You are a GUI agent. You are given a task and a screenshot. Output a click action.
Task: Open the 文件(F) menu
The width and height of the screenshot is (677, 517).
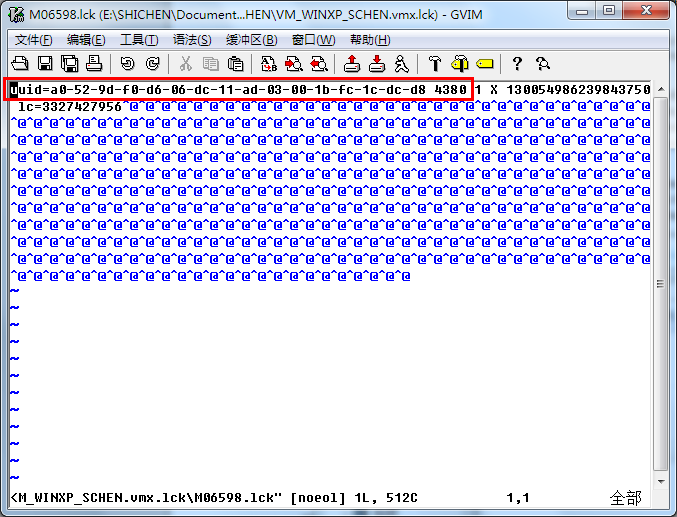click(x=34, y=40)
